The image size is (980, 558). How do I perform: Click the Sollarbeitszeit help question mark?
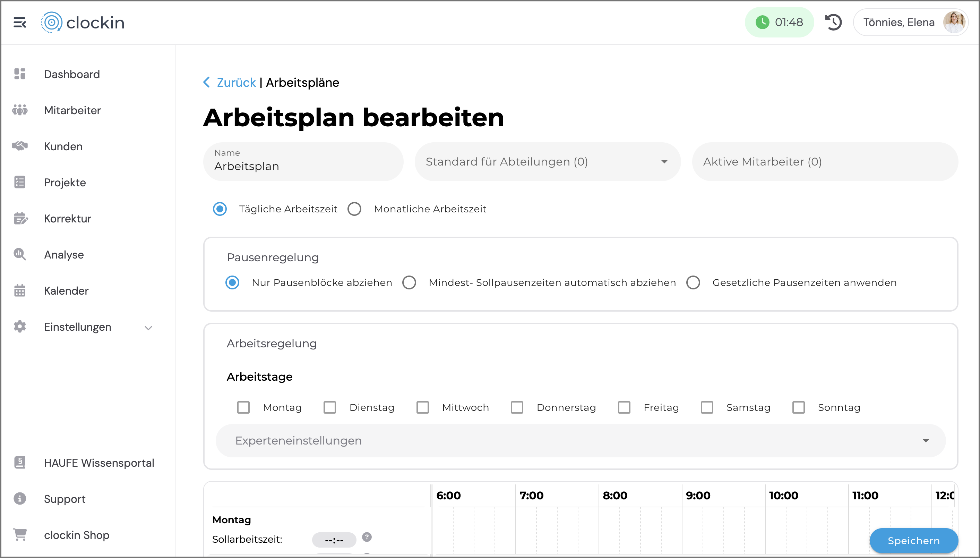367,537
